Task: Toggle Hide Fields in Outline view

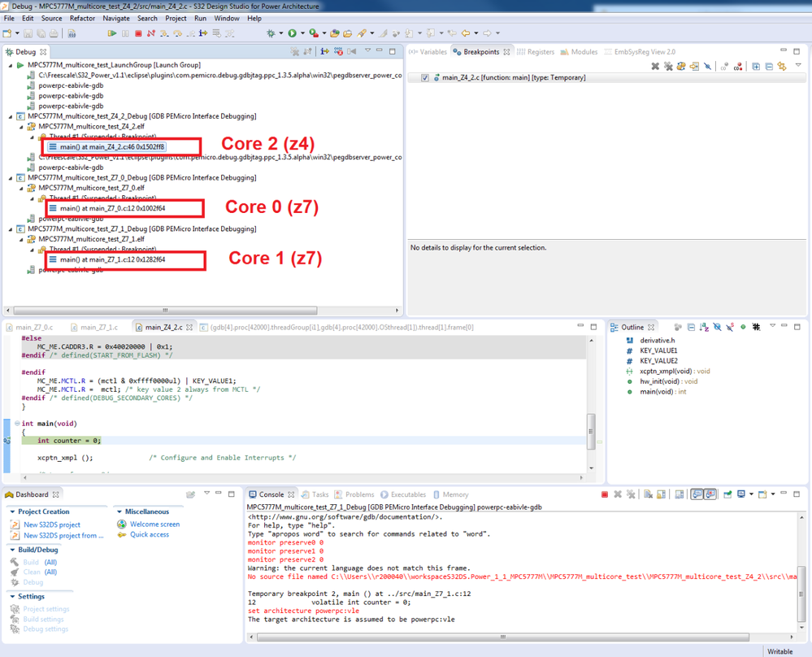Action: (717, 327)
